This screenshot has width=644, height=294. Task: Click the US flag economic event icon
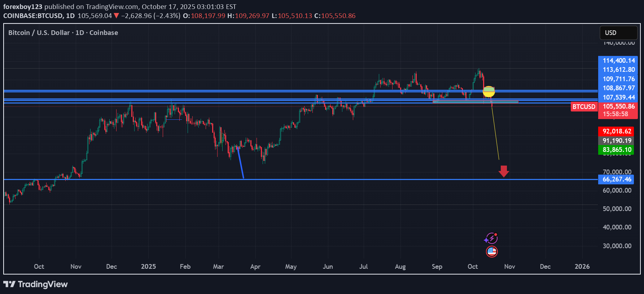[492, 251]
